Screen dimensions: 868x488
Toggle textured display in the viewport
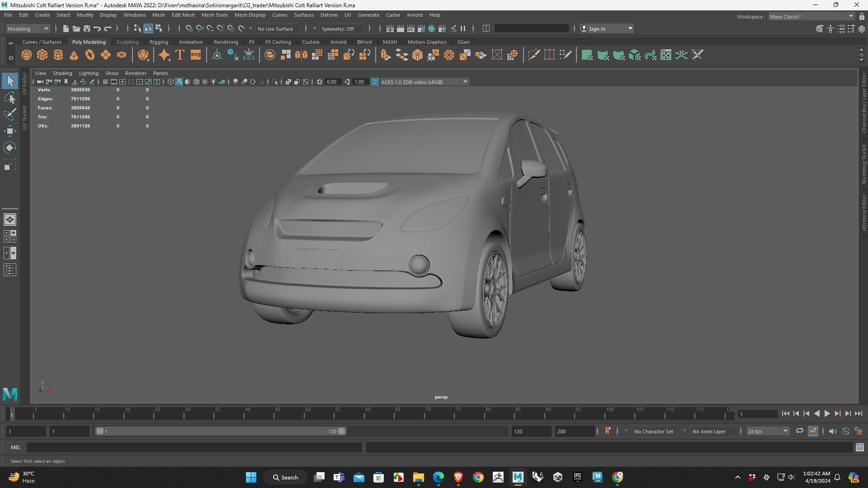[x=205, y=82]
